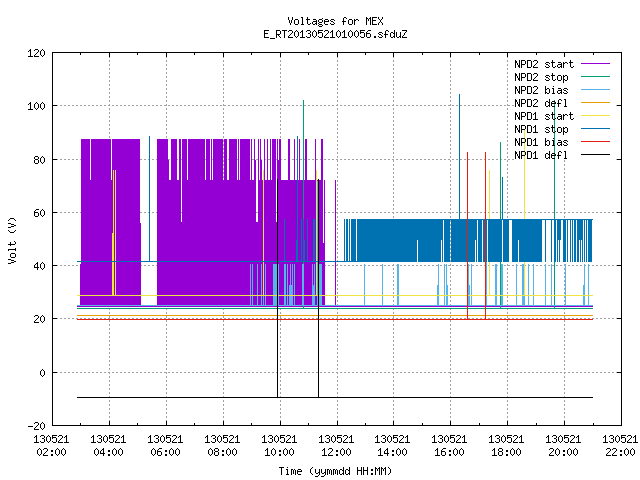
Task: Click the 130521 10:00 time tick label
Action: [280, 446]
